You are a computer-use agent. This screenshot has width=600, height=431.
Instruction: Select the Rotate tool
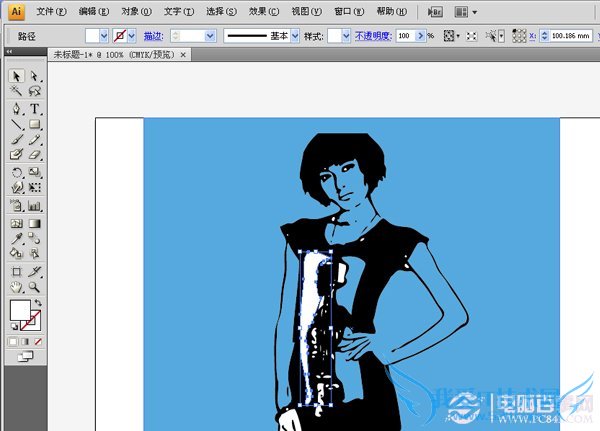tap(16, 172)
